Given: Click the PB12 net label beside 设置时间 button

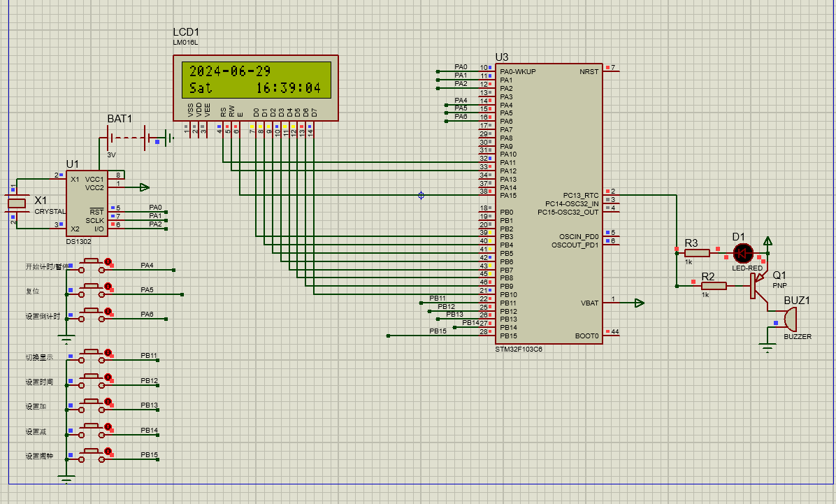Looking at the screenshot, I should pyautogui.click(x=150, y=381).
